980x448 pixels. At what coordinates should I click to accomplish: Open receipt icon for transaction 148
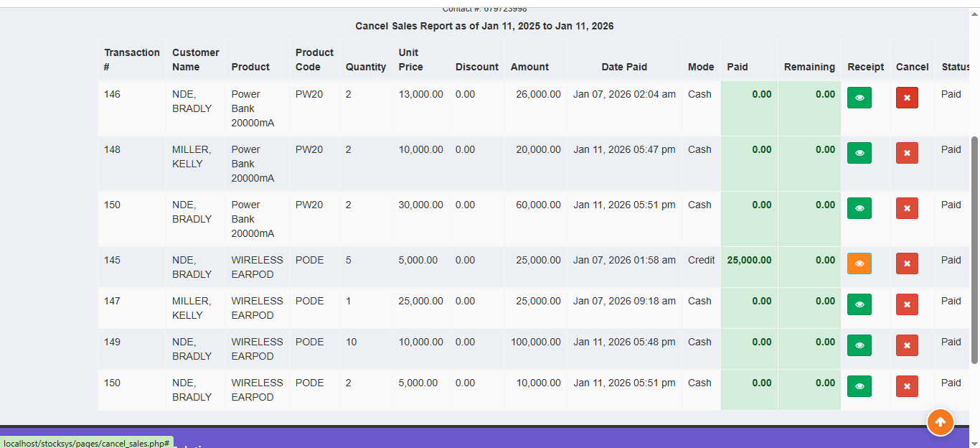tap(859, 152)
